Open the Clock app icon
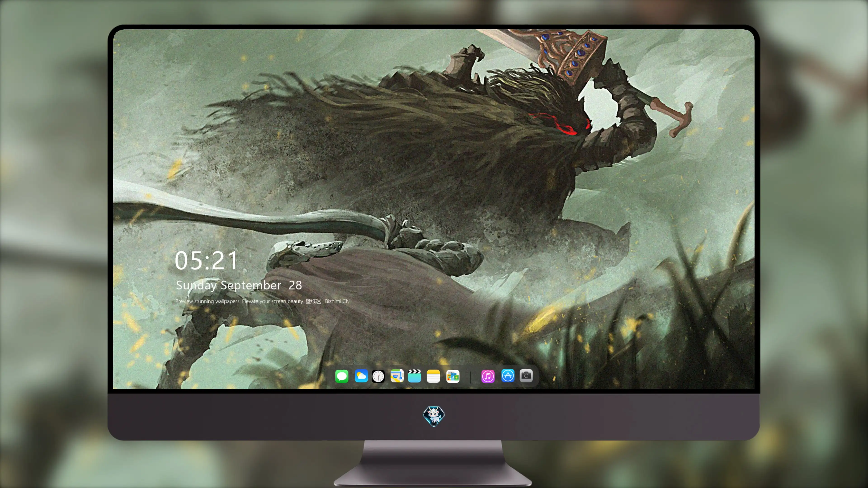This screenshot has height=488, width=868. (x=378, y=376)
